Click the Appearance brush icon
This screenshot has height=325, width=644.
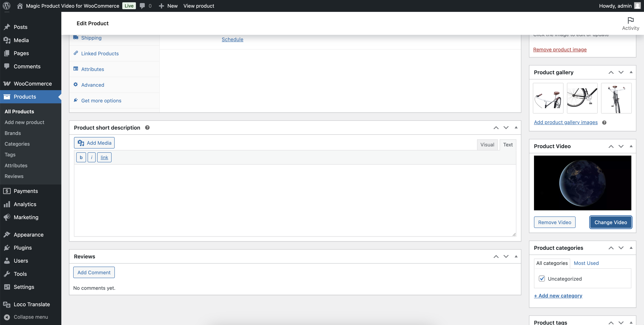(7, 235)
